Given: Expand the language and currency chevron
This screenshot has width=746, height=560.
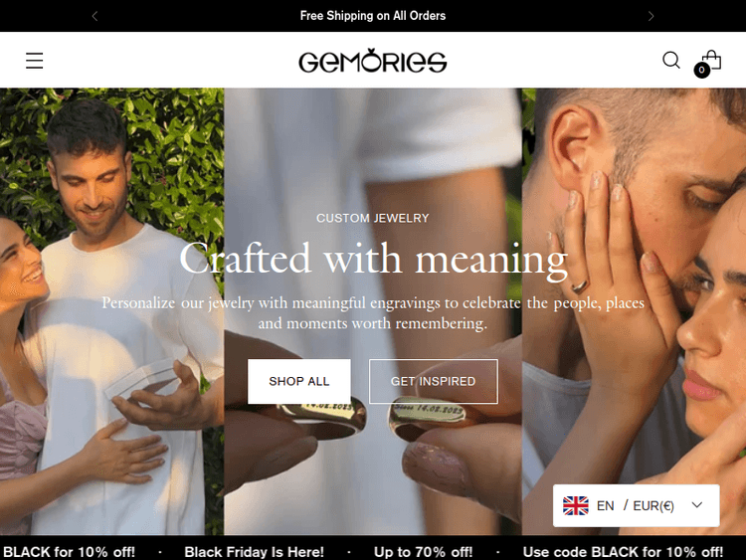Looking at the screenshot, I should click(697, 505).
